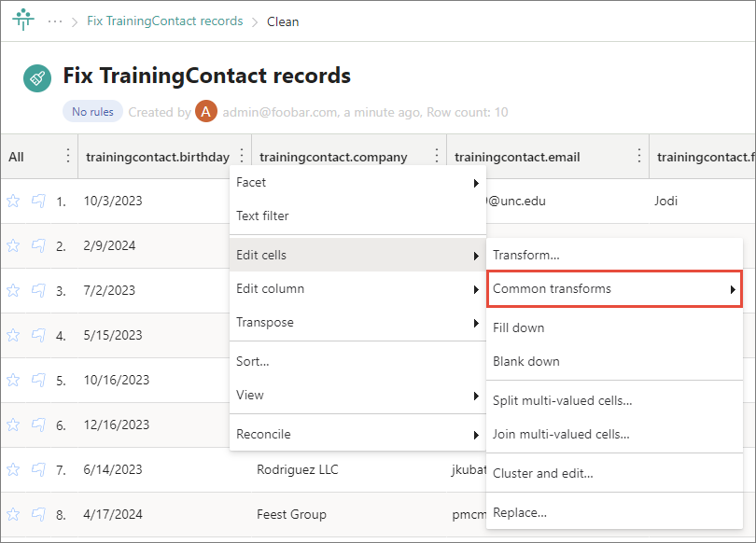Viewport: 756px width, 543px height.
Task: Click the No rules badge
Action: pos(92,112)
